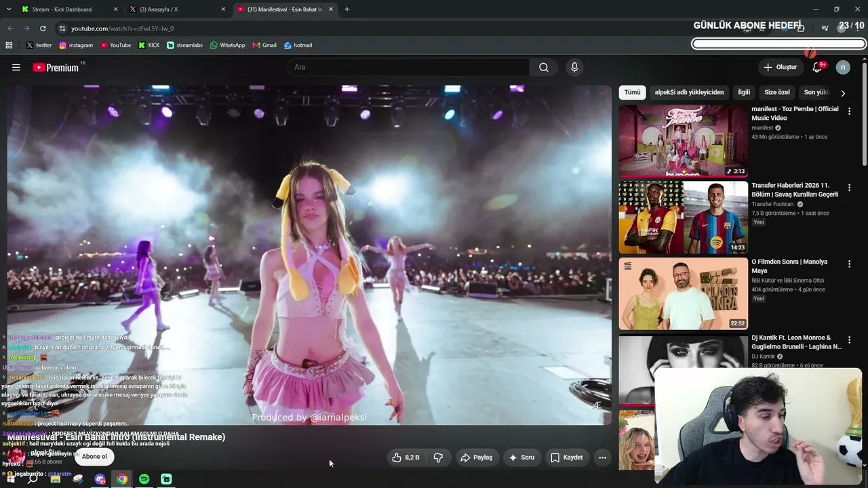Screen dimensions: 868x488
Task: Open the Dj Kantik video title link
Action: (x=796, y=342)
